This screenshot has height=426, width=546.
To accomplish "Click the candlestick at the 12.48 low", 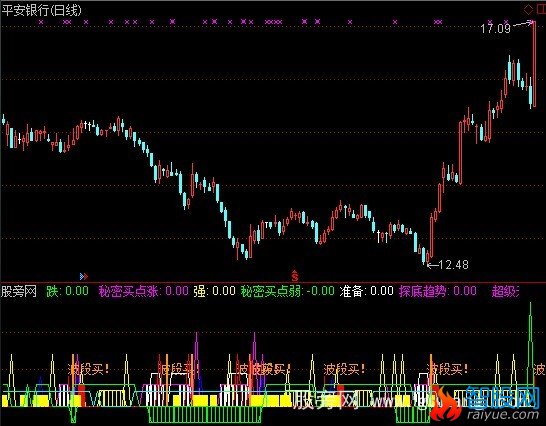I will click(x=428, y=259).
